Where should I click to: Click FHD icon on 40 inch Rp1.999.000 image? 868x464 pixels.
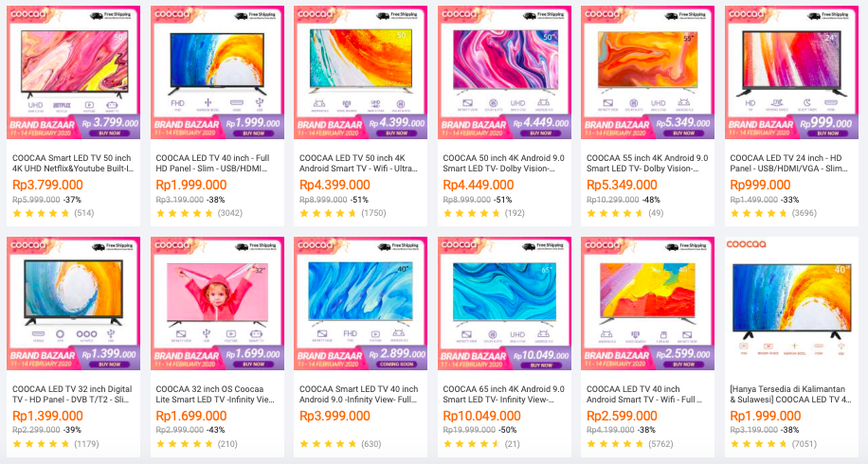pyautogui.click(x=178, y=103)
